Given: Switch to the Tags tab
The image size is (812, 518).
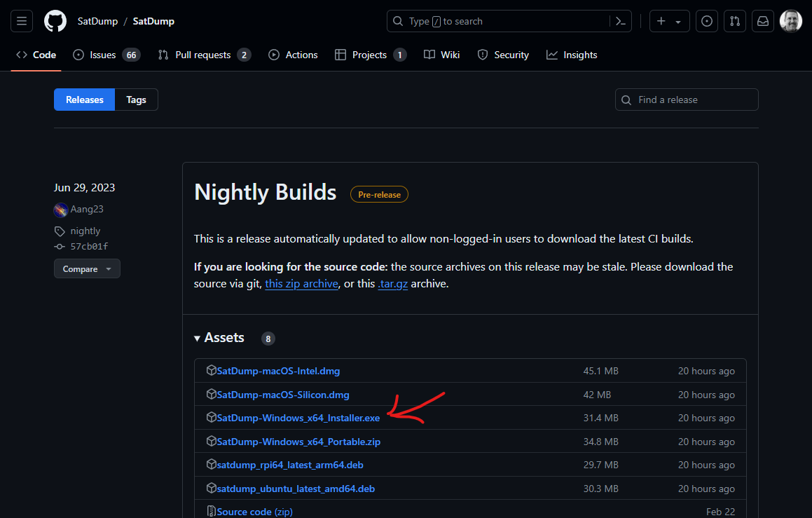Looking at the screenshot, I should [x=136, y=100].
